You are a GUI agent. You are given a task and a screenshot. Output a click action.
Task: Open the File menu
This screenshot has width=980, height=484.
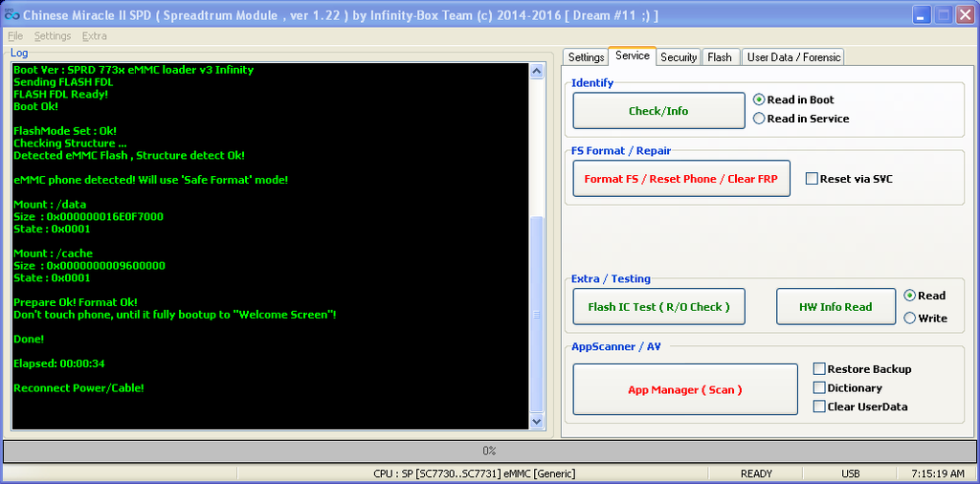click(14, 36)
